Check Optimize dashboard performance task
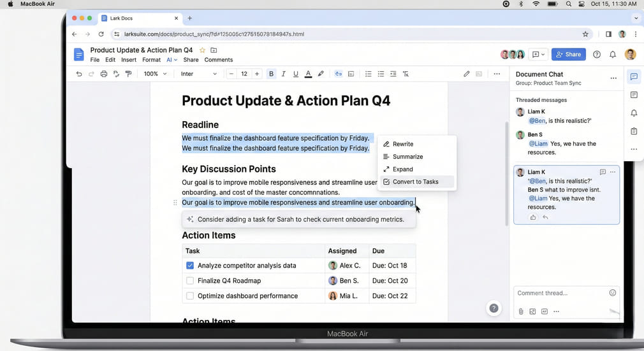Screen dimensions: 644x351 (x=190, y=296)
